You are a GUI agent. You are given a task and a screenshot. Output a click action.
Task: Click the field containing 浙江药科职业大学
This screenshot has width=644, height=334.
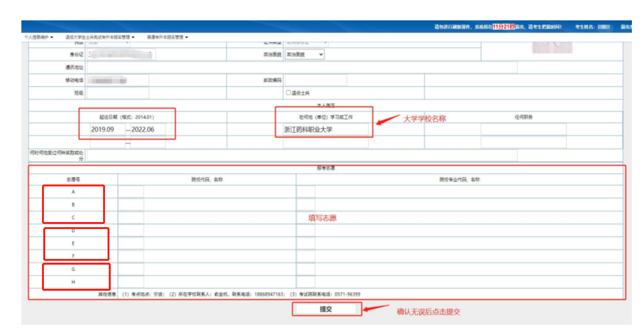coord(325,130)
